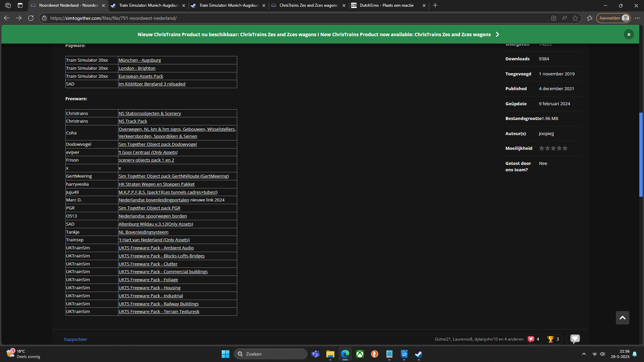The height and width of the screenshot is (362, 644).
Task: Open the 't Hart van Nederland link
Action: [154, 240]
